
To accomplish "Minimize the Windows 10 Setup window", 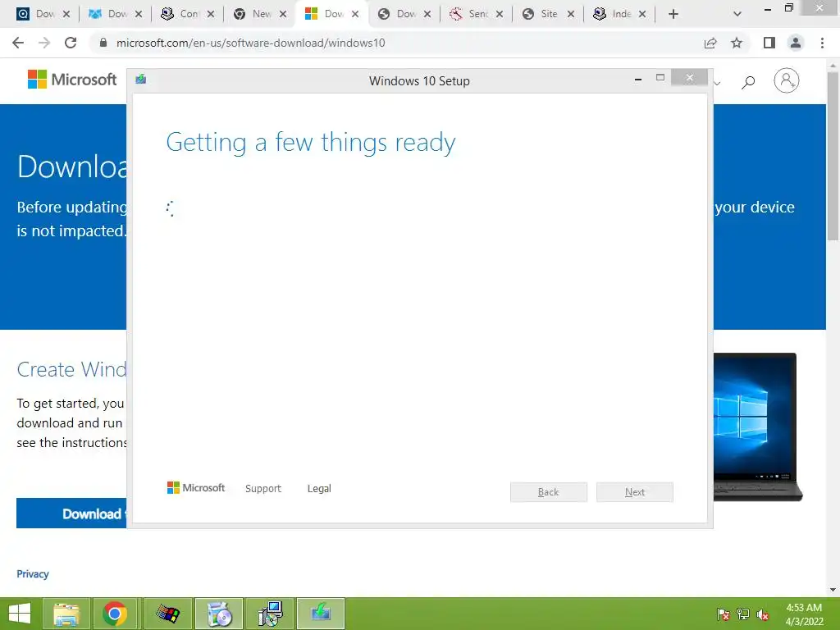I will point(638,80).
